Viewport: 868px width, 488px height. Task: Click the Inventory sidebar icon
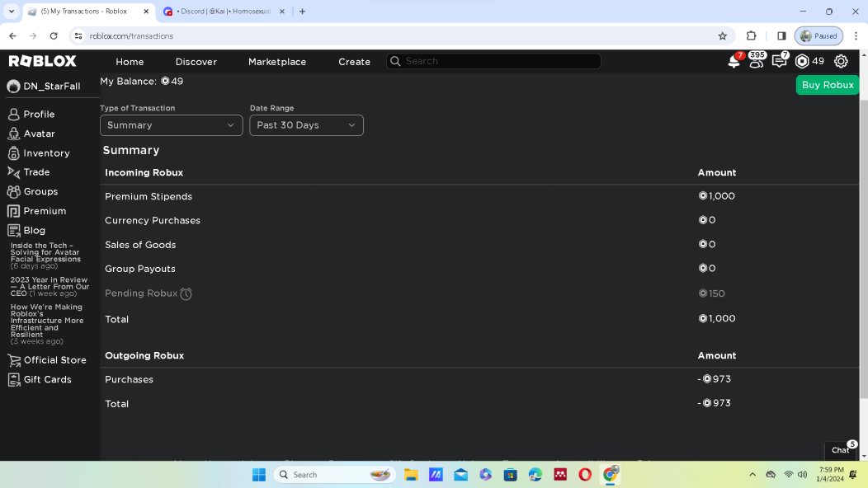pos(13,153)
